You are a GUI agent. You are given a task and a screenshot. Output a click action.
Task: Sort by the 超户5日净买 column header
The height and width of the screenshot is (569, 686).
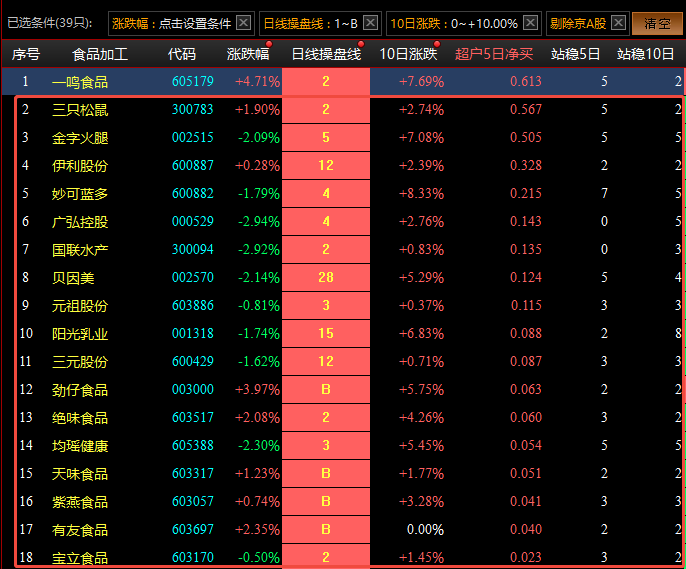coord(494,54)
